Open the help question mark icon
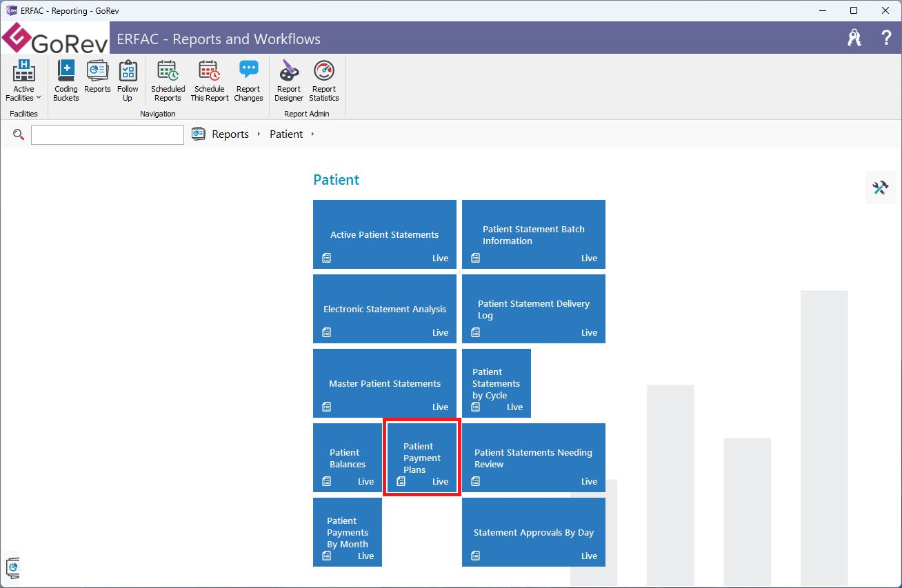The image size is (902, 588). 886,38
